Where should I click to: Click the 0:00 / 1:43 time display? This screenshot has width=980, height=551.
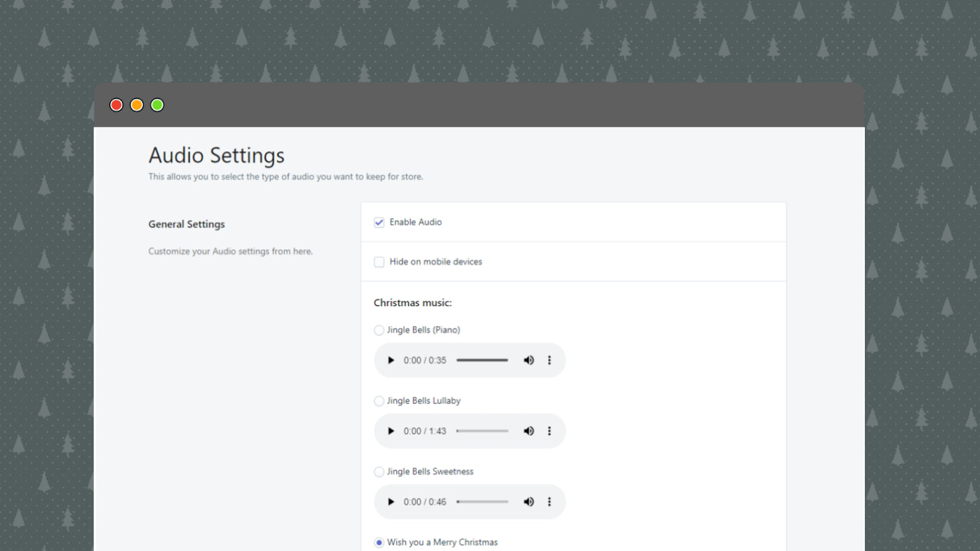point(424,430)
